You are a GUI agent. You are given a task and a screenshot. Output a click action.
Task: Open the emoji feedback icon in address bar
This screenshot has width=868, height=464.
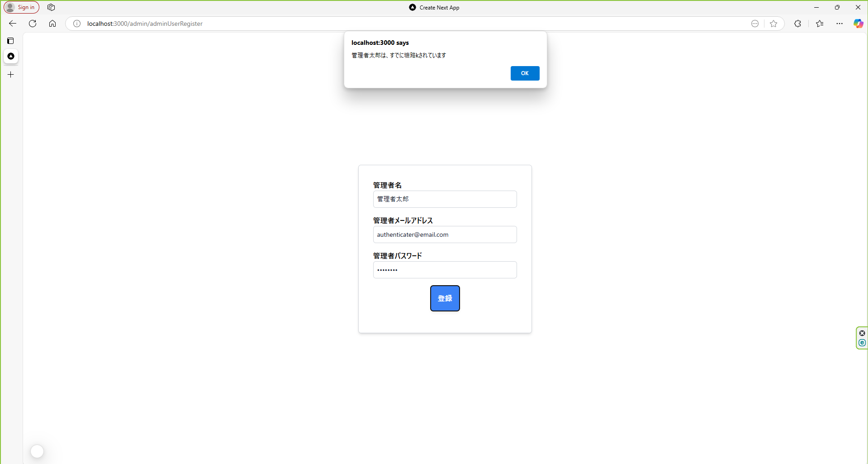tap(755, 24)
